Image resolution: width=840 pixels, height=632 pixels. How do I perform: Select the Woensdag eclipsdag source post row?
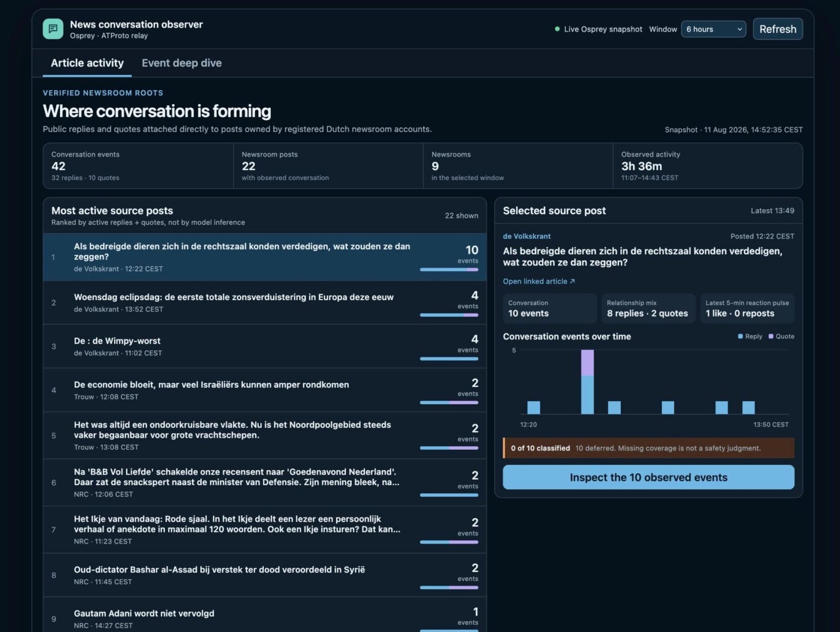coord(265,303)
